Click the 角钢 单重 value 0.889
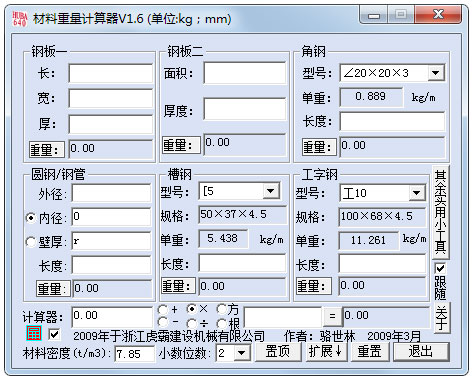This screenshot has width=473, height=380. click(371, 97)
